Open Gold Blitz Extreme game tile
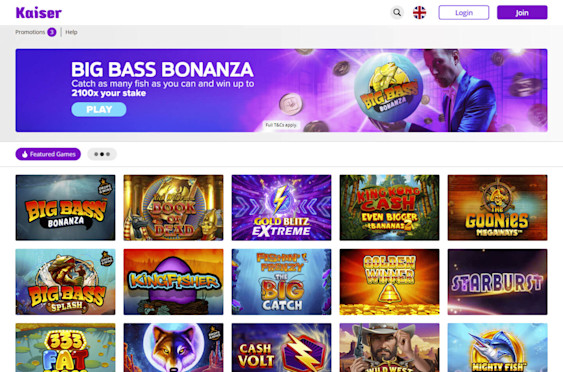Screen dimensions: 563x372 [282, 208]
